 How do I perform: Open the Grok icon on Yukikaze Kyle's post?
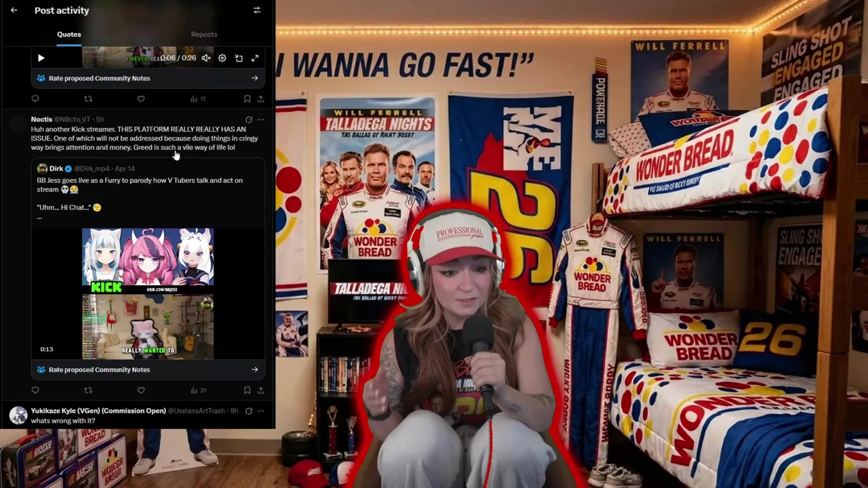[249, 411]
